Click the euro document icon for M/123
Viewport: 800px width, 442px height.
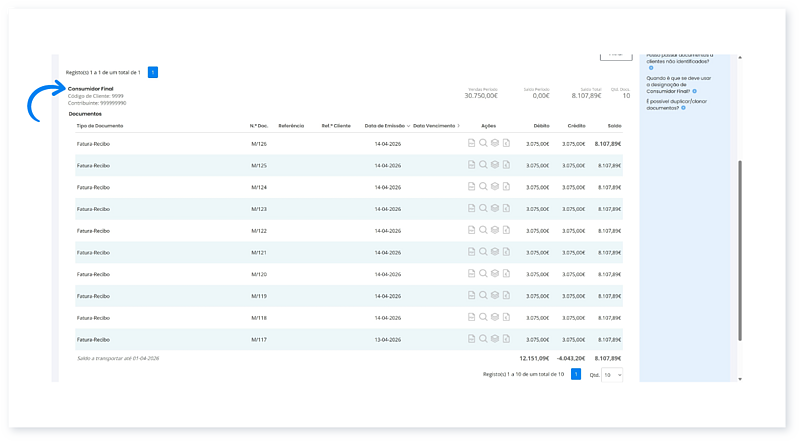[506, 209]
